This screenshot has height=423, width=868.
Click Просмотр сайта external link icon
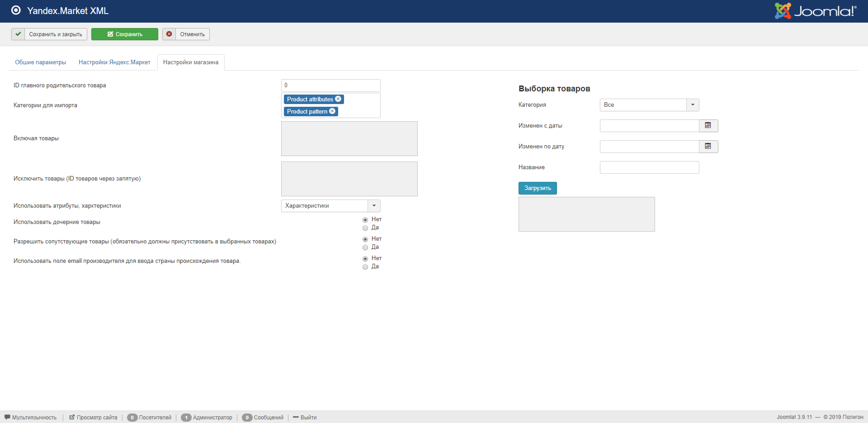(x=72, y=417)
